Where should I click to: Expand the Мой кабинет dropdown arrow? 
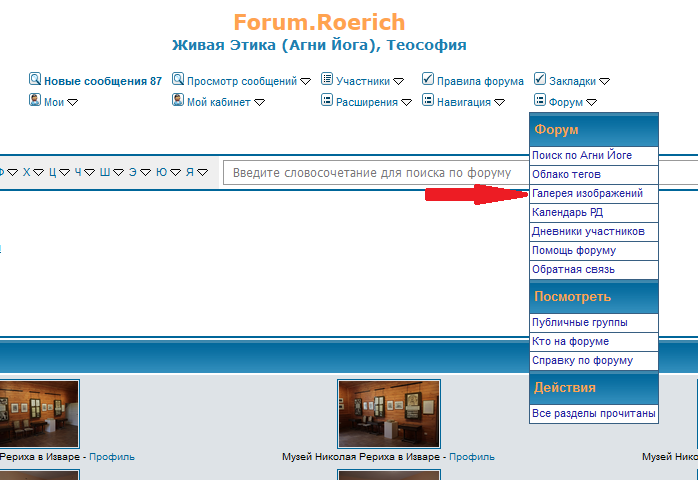coord(259,102)
